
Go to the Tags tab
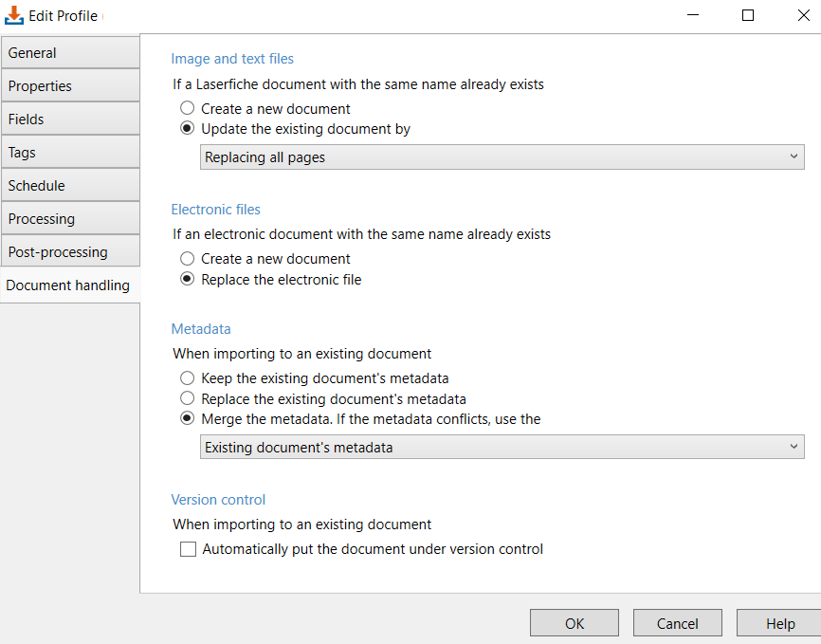70,153
